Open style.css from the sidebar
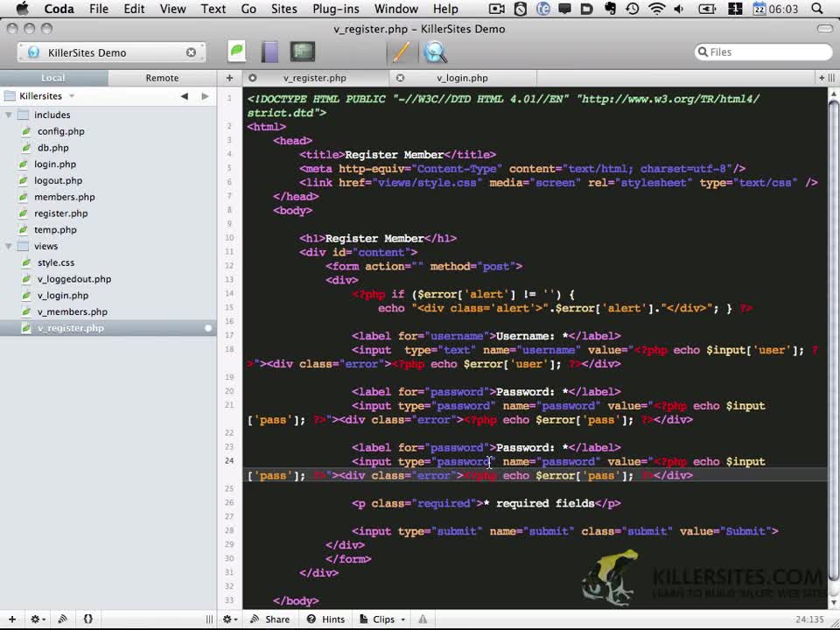The width and height of the screenshot is (840, 630). pos(56,262)
